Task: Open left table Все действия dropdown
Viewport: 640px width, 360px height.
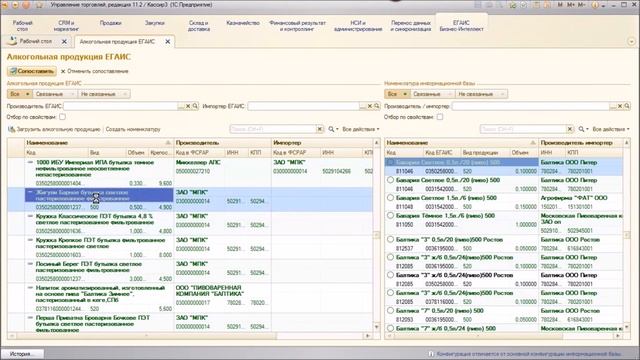Action: point(361,129)
